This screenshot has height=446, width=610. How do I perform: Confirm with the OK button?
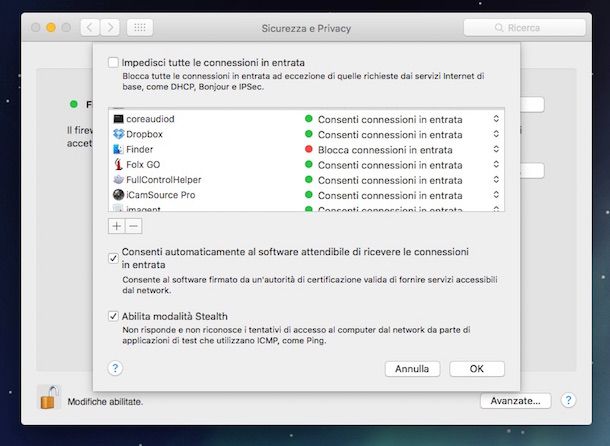477,369
